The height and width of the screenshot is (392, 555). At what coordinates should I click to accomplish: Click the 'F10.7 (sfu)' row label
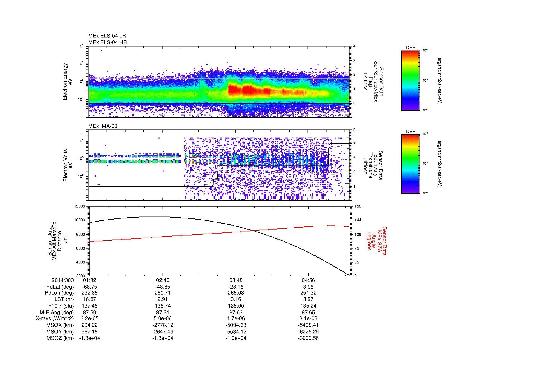pos(61,306)
